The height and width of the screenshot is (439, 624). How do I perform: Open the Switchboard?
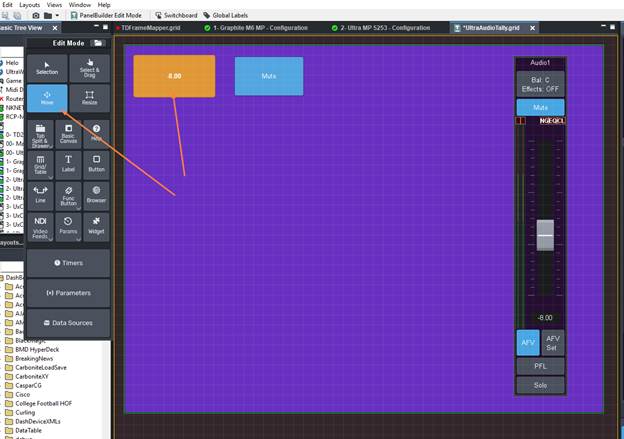click(176, 16)
